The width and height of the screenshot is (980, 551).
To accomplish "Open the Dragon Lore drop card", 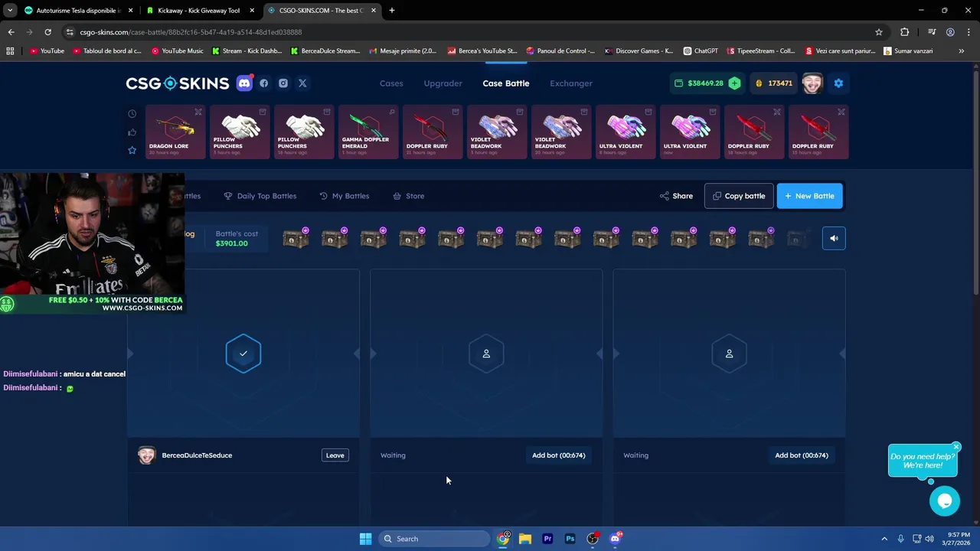I will click(175, 132).
